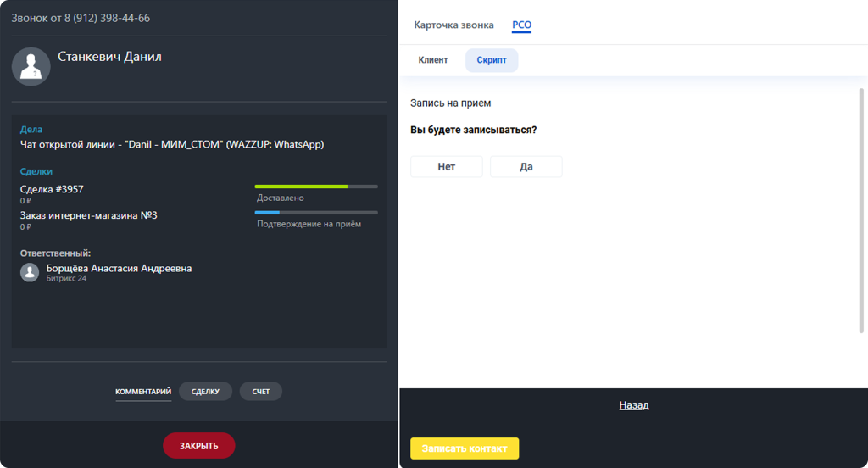Select the Клиент tab
Screen dimensions: 868x468
[x=433, y=60]
